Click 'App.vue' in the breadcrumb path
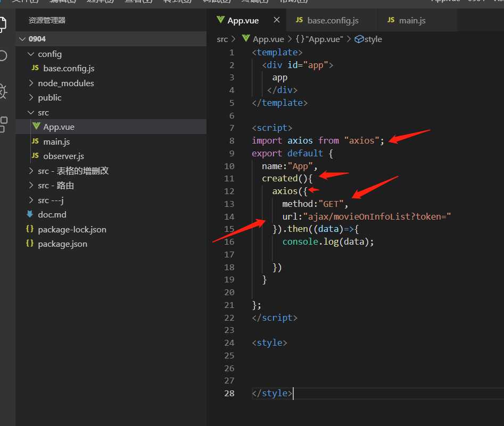The width and height of the screenshot is (504, 426). [268, 39]
